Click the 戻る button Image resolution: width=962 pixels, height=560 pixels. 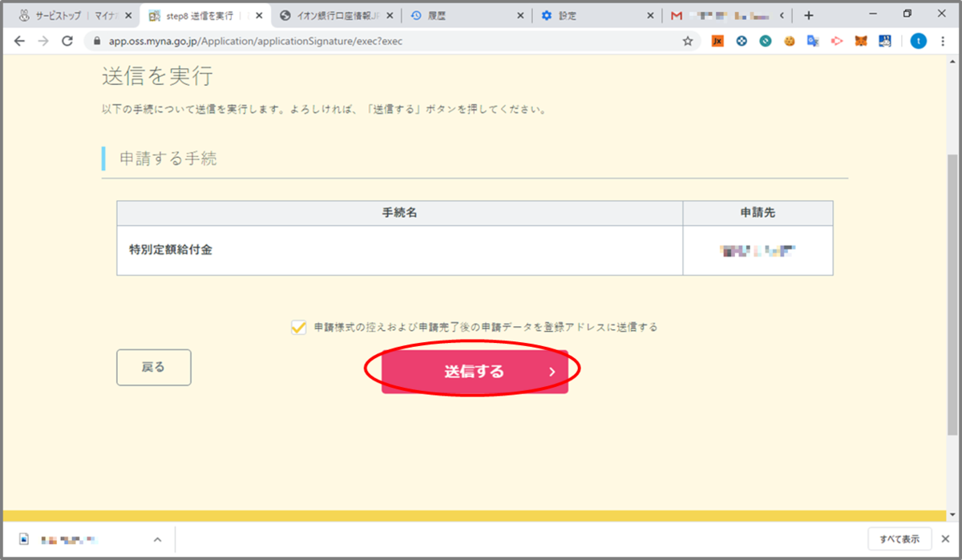[153, 367]
